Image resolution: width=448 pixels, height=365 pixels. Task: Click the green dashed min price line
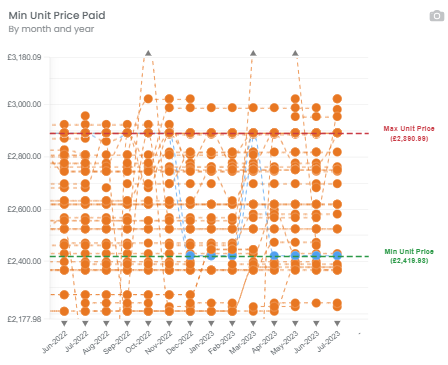pos(355,256)
